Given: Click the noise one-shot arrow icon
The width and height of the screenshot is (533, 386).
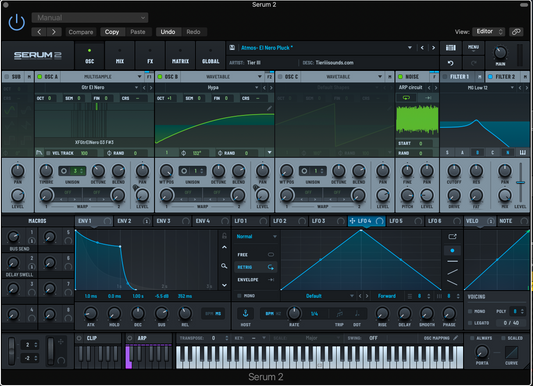Looking at the screenshot, I should click(x=428, y=98).
